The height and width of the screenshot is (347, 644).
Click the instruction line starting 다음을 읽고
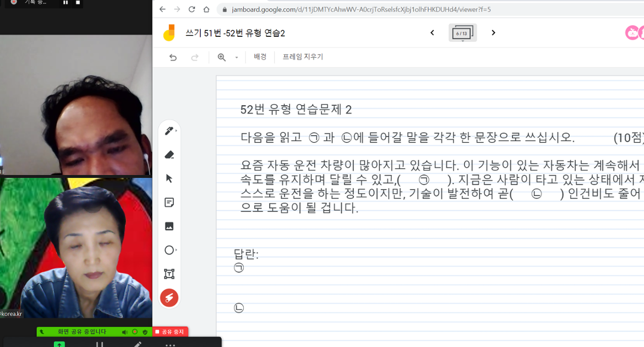407,137
